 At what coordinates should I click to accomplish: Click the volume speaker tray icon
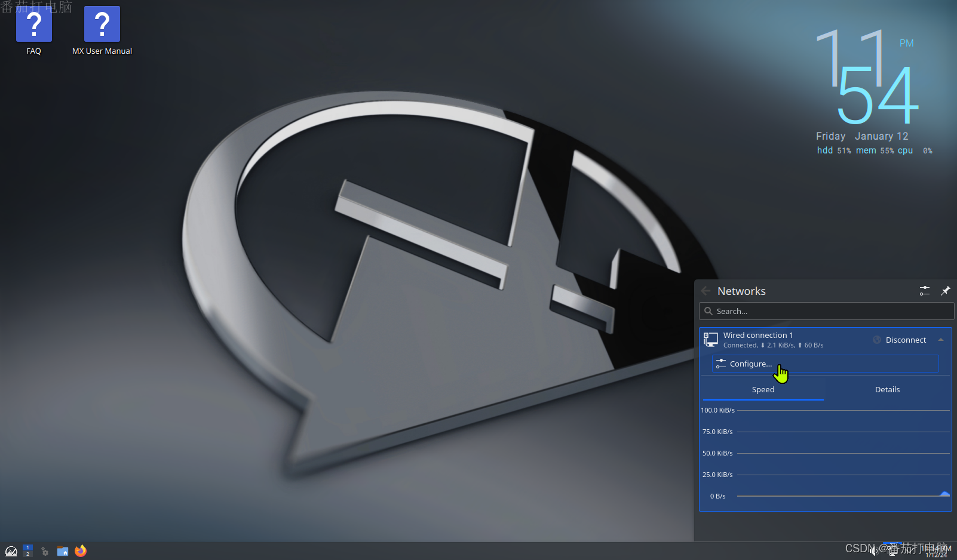(x=873, y=551)
